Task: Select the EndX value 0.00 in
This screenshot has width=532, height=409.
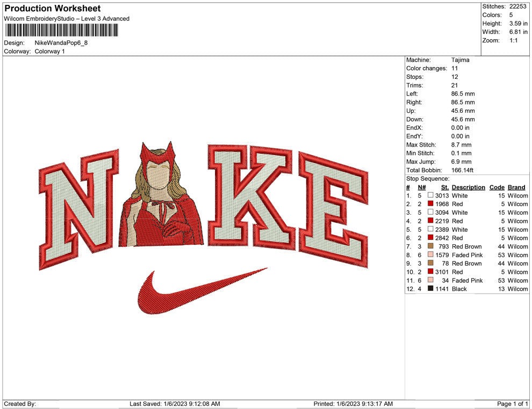Action: pos(461,128)
